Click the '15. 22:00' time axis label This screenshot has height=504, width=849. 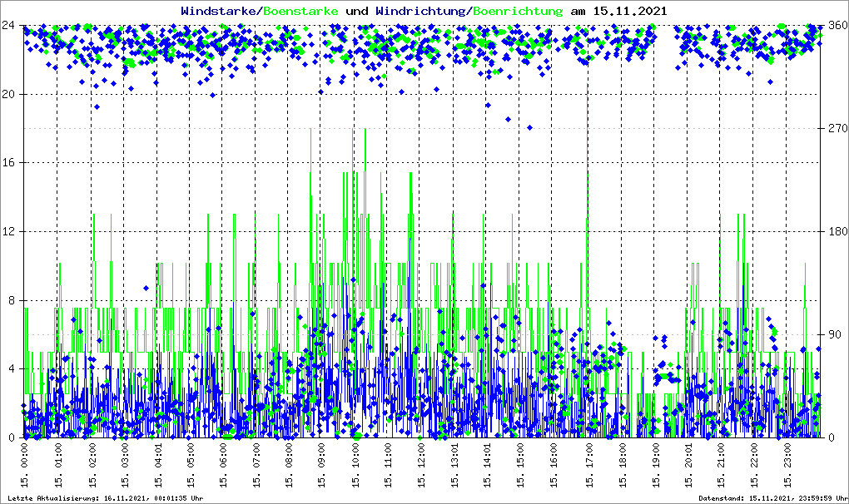pos(754,465)
